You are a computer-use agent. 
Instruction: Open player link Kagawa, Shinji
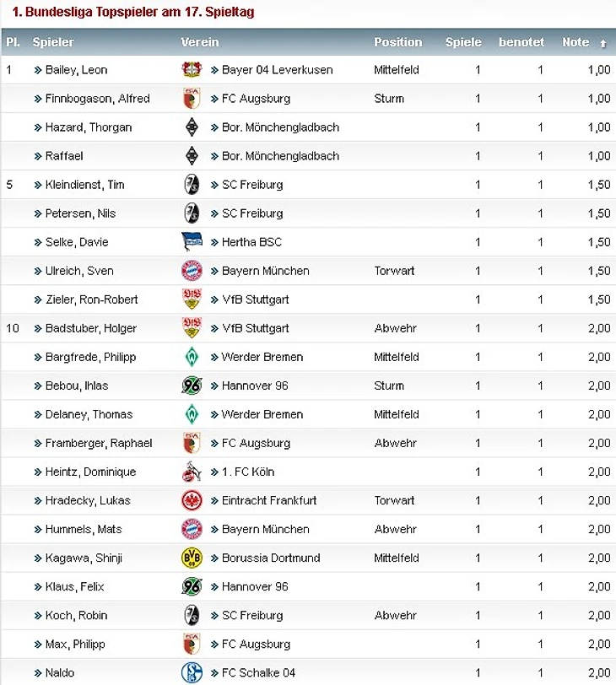84,558
